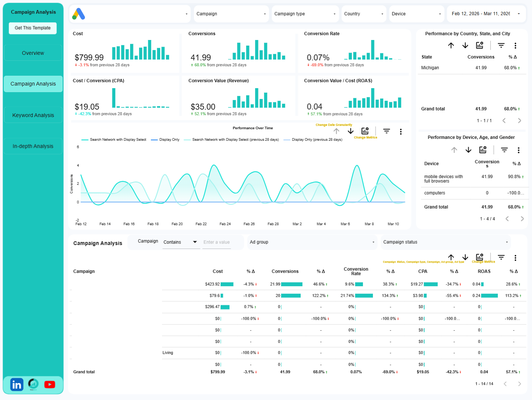Switch to the Keyword Analysis tab
Viewport: 532px width, 400px height.
point(33,115)
